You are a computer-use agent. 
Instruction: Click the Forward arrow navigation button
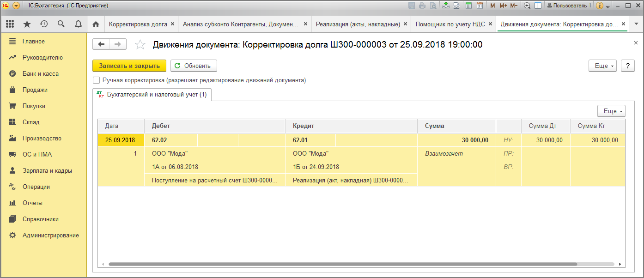pos(117,44)
